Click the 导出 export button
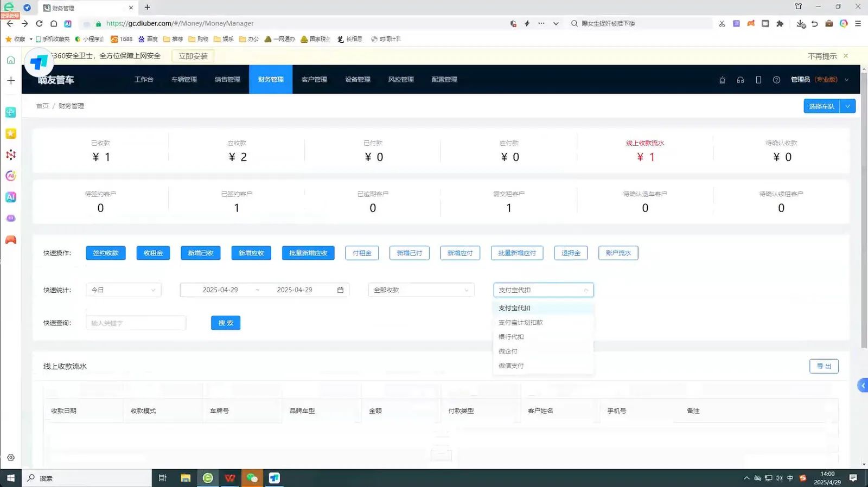The height and width of the screenshot is (487, 868). tap(824, 366)
